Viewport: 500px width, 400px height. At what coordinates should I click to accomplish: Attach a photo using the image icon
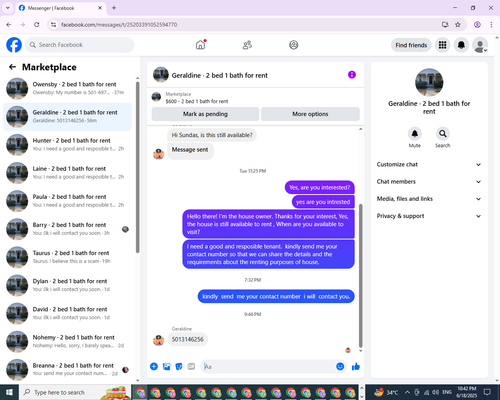166,366
